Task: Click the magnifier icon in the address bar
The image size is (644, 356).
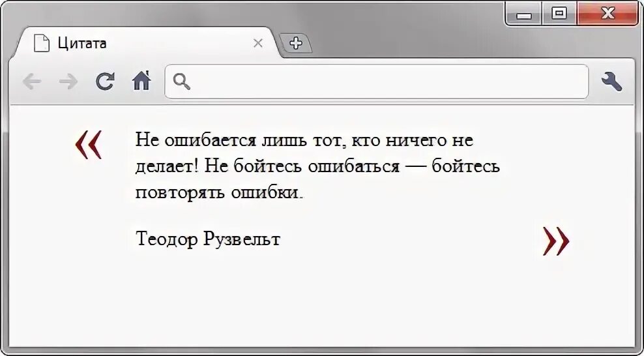Action: (x=182, y=82)
